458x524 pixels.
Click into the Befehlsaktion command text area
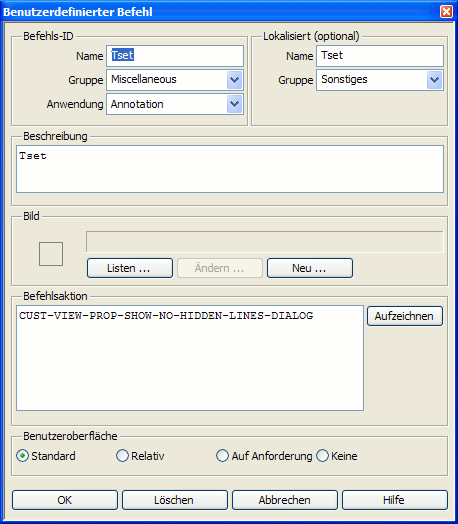pos(190,358)
